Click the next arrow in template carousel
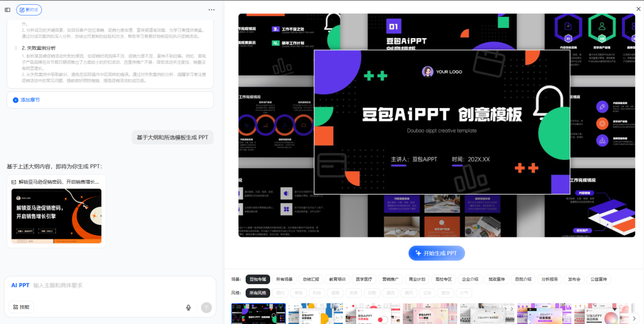The image size is (644, 324). click(635, 318)
